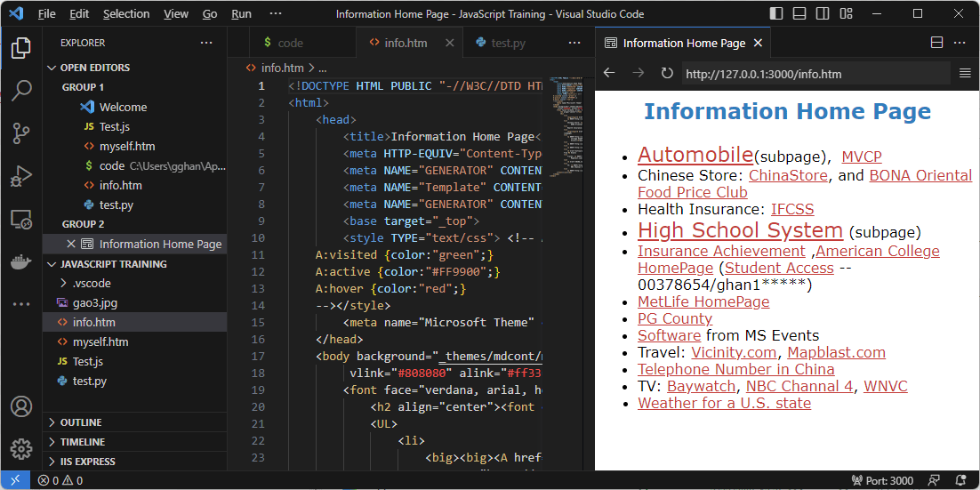Go back in the preview browser

point(609,74)
